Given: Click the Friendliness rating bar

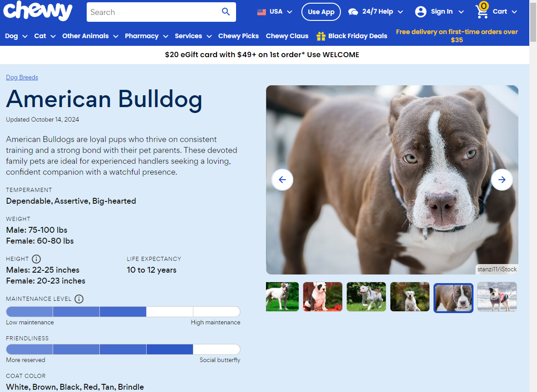Looking at the screenshot, I should tap(123, 349).
